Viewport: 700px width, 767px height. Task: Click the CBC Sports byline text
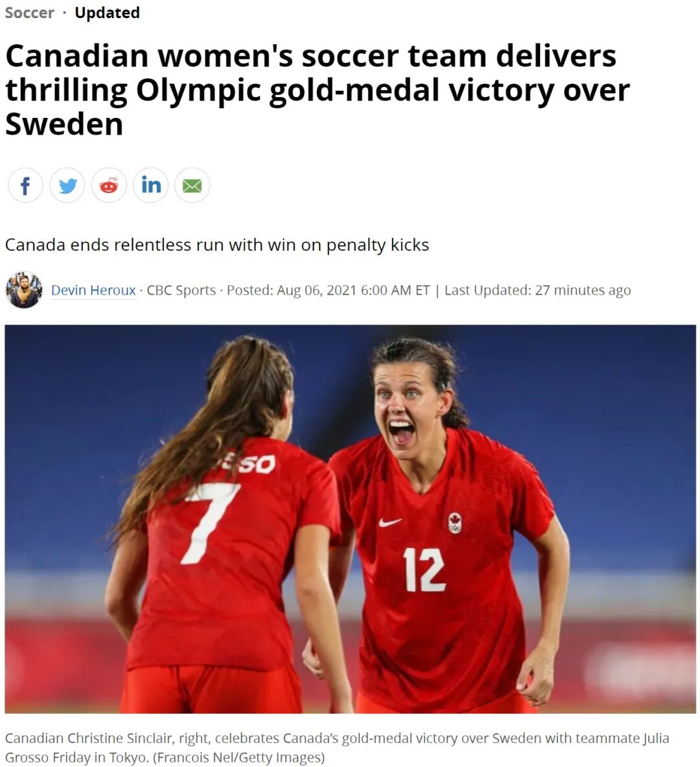click(181, 290)
